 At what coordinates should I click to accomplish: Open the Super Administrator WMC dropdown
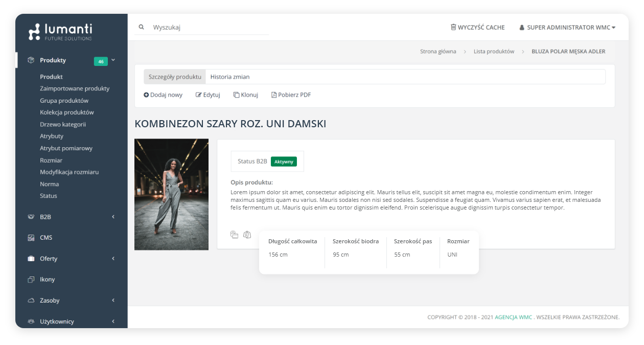567,28
